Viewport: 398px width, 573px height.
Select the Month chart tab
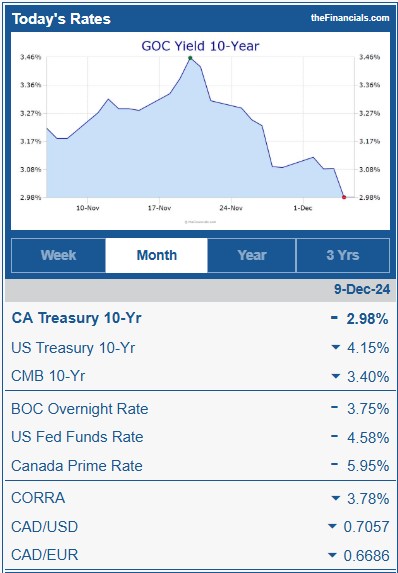click(x=156, y=255)
